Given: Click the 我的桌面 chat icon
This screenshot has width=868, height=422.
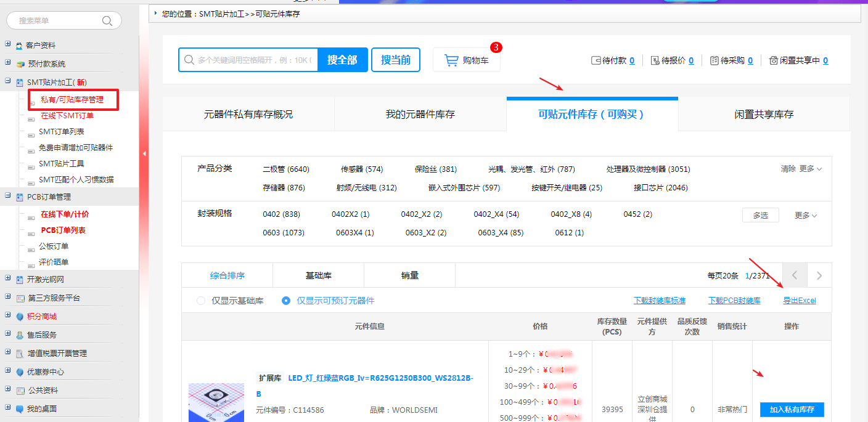Looking at the screenshot, I should 20,409.
